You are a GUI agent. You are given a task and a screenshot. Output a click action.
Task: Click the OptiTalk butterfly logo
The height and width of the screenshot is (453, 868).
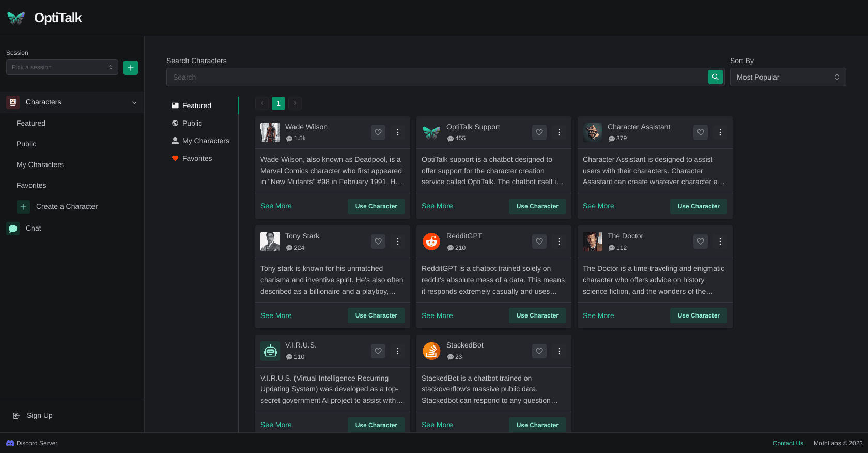pyautogui.click(x=16, y=18)
